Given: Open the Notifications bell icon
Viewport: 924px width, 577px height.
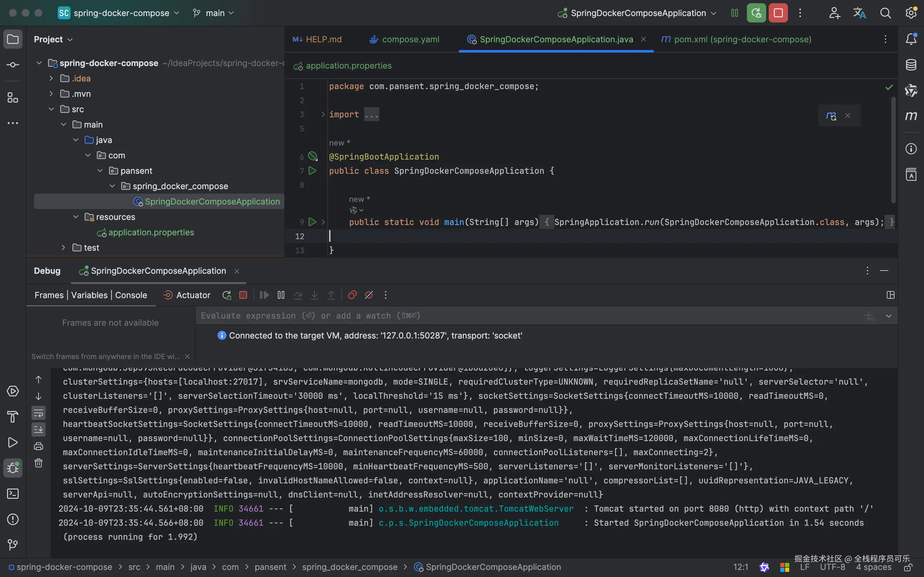Looking at the screenshot, I should 911,39.
